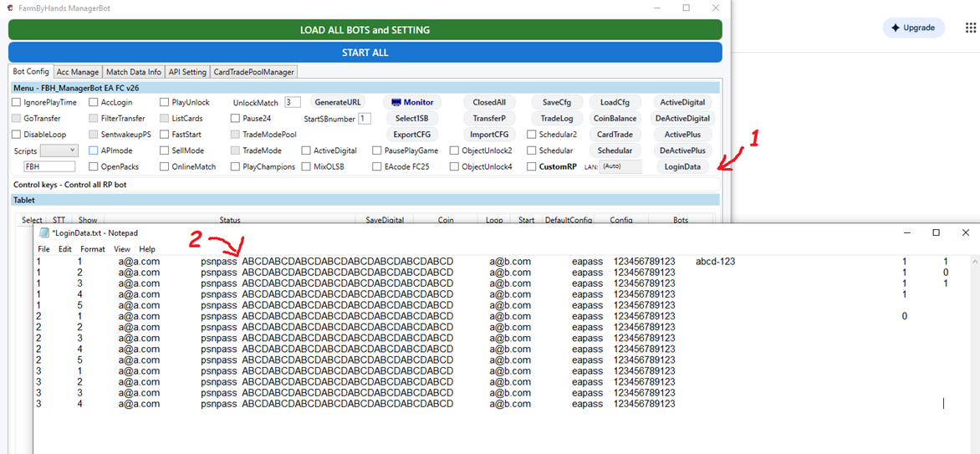Viewport: 980px width, 454px height.
Task: Click the StartSBnumber input field
Action: tap(365, 118)
